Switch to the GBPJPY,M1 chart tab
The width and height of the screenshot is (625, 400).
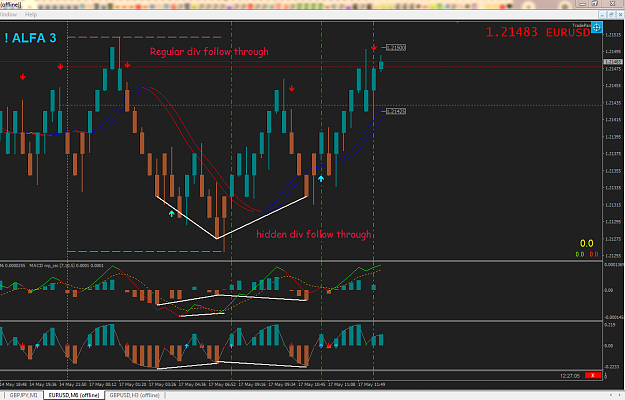pos(24,395)
